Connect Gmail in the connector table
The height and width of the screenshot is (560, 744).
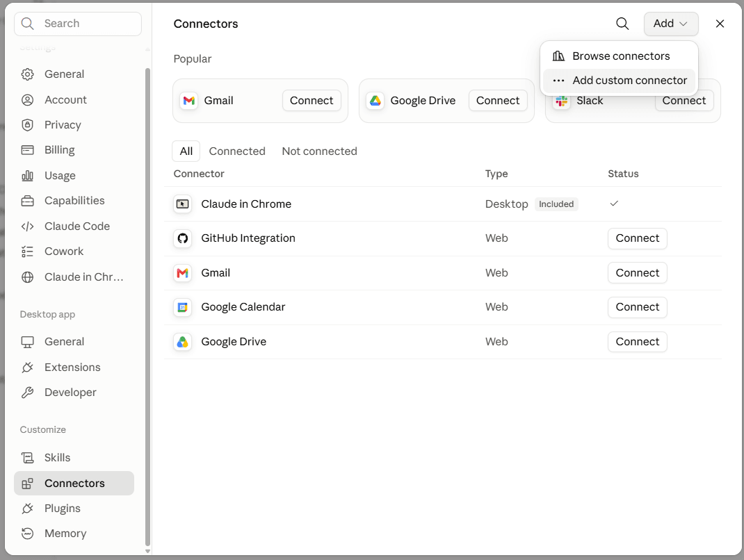[637, 273]
